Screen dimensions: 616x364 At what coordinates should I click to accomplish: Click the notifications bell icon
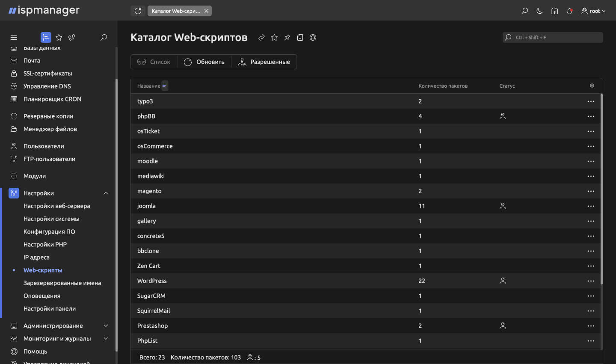(569, 11)
